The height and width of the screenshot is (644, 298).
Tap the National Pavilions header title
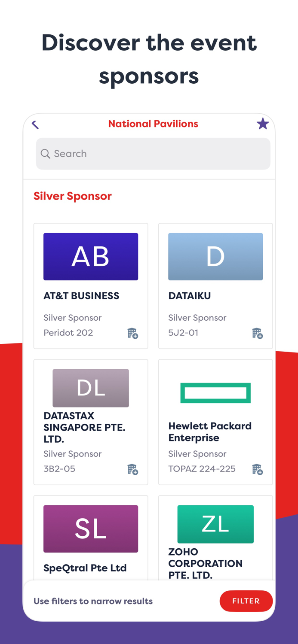(153, 124)
